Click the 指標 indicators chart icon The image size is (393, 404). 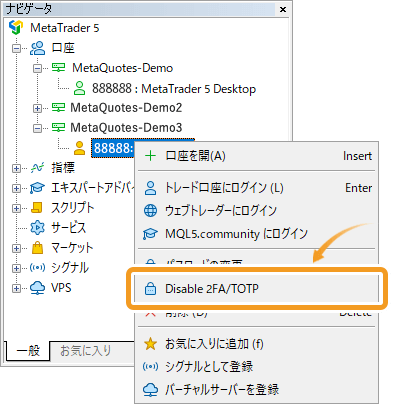(37, 168)
